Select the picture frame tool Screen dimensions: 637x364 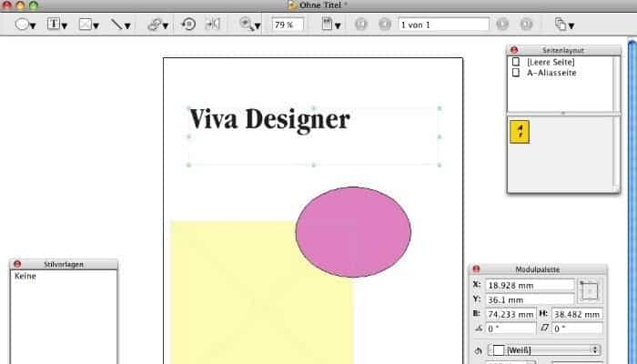point(85,25)
